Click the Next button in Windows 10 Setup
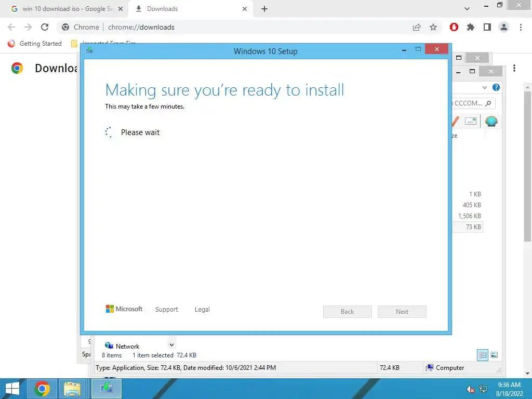 click(402, 312)
